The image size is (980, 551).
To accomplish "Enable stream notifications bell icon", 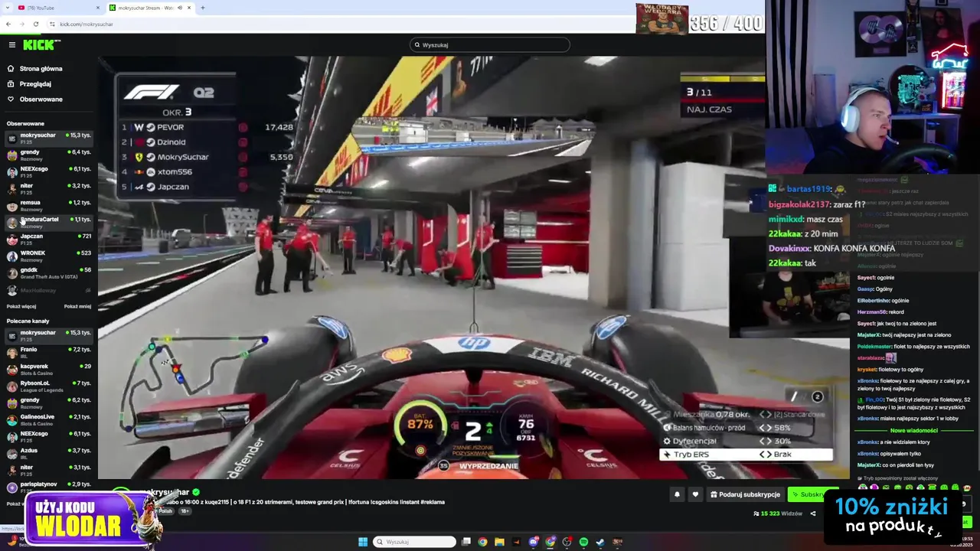I will click(x=677, y=494).
